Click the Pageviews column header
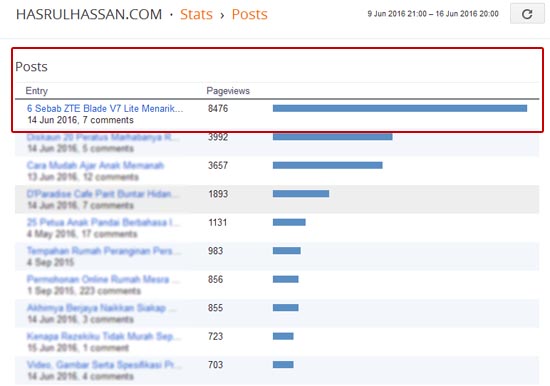Screen dimensions: 550x386 point(228,91)
